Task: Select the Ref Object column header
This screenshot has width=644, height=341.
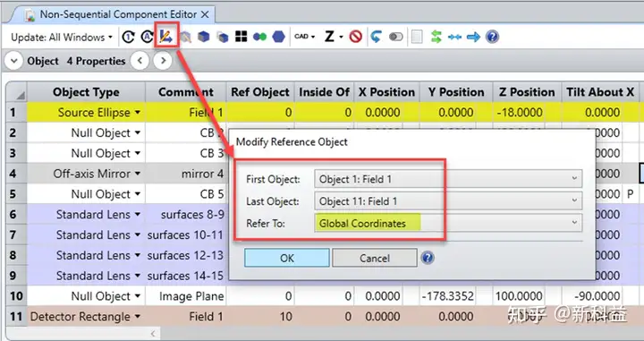Action: (260, 92)
